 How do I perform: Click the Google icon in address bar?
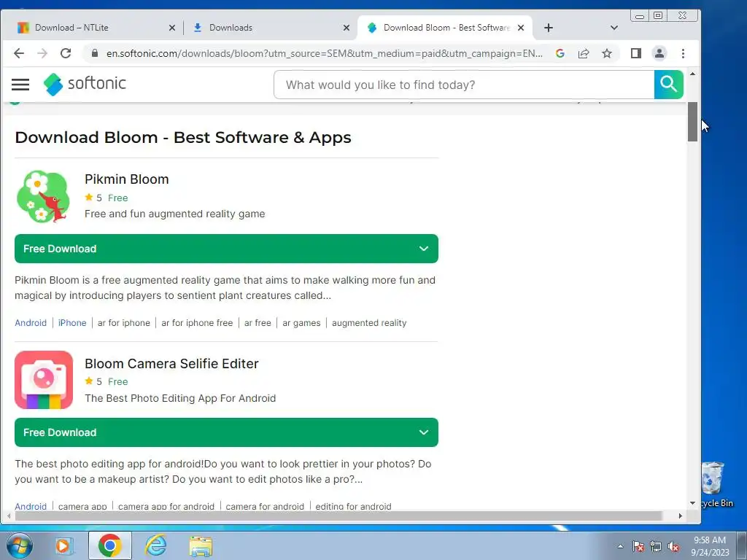560,53
